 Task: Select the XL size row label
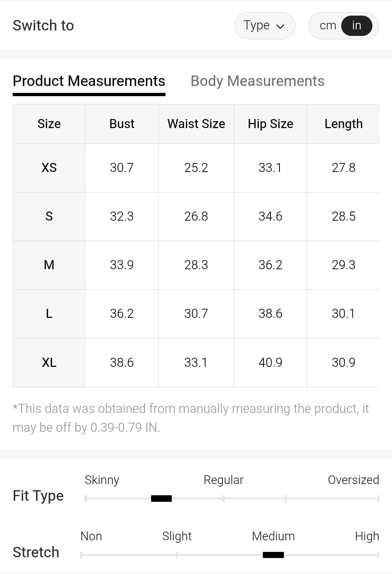[49, 362]
